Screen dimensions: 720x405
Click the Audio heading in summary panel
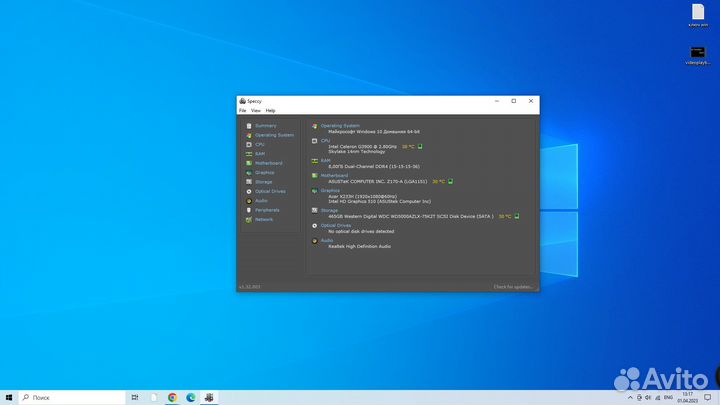coord(327,241)
